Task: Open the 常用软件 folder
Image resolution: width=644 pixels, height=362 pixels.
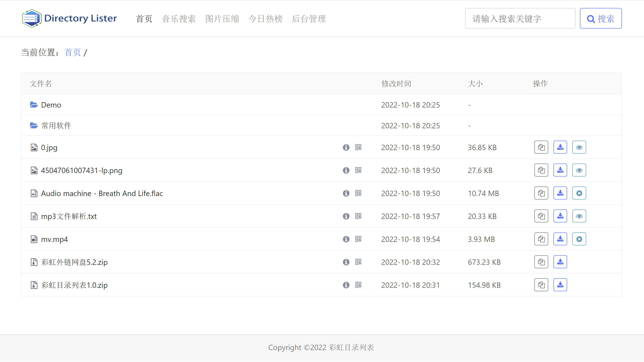Action: (55, 125)
